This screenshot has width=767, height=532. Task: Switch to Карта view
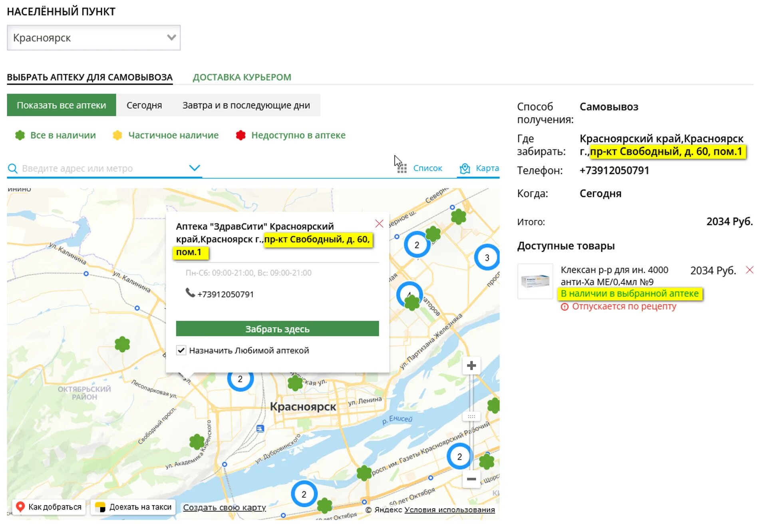click(x=487, y=168)
